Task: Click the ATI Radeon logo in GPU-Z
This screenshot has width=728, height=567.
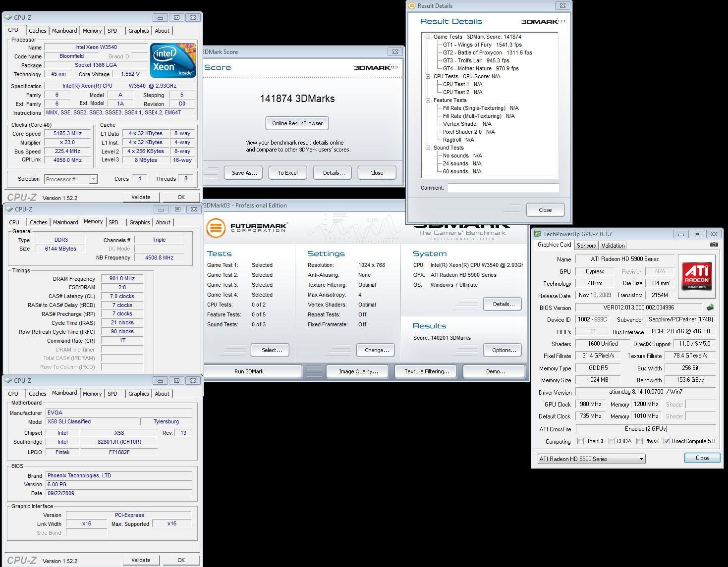Action: tap(696, 276)
